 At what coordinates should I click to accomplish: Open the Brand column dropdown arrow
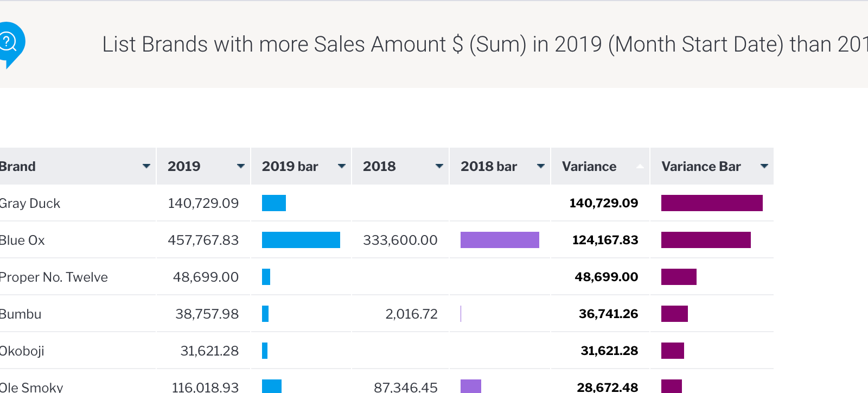(x=146, y=166)
